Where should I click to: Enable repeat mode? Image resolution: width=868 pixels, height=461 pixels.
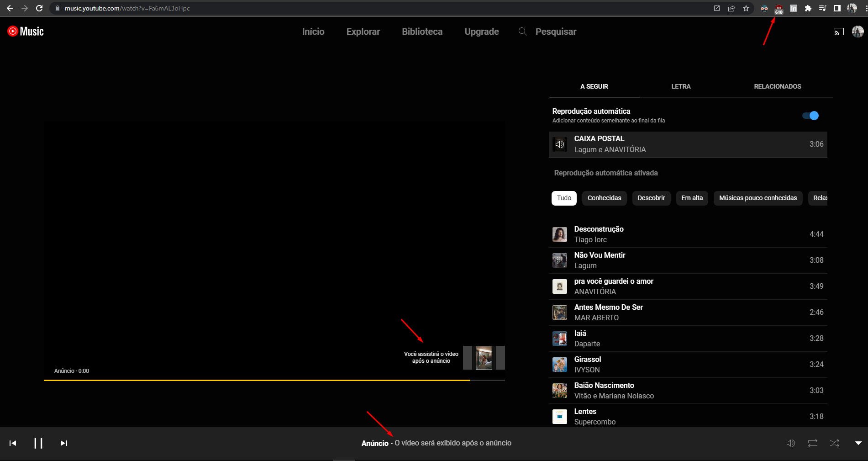tap(812, 443)
